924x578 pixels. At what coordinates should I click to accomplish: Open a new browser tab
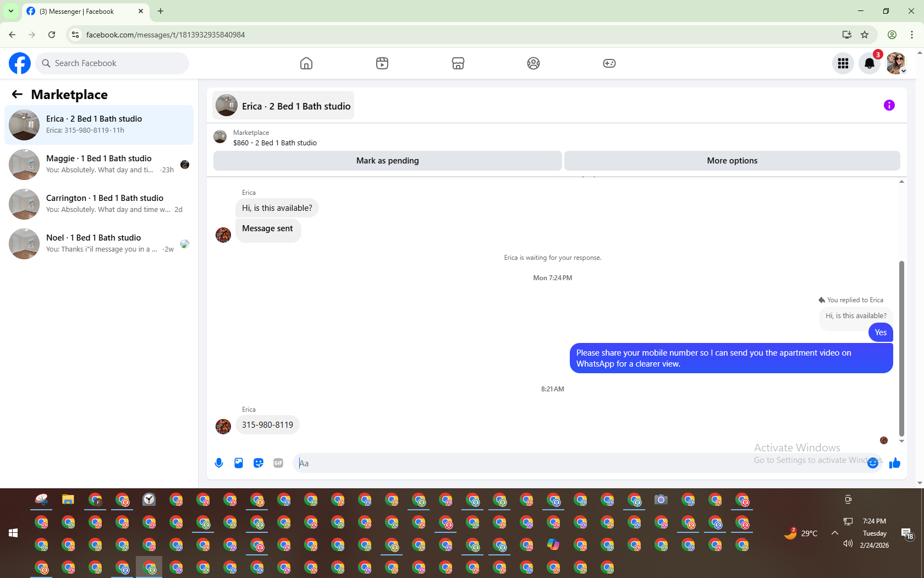(x=161, y=11)
